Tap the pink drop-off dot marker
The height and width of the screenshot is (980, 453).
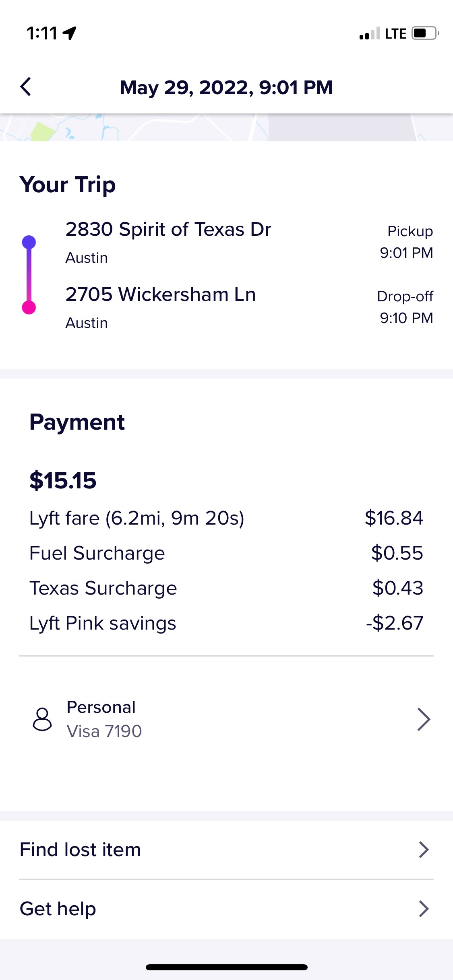point(29,307)
